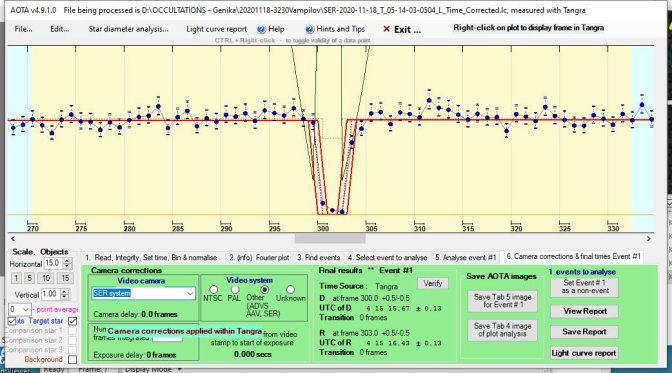This screenshot has height=373, width=672.
Task: Open Display Mode dropdown in background window
Action: click(153, 369)
